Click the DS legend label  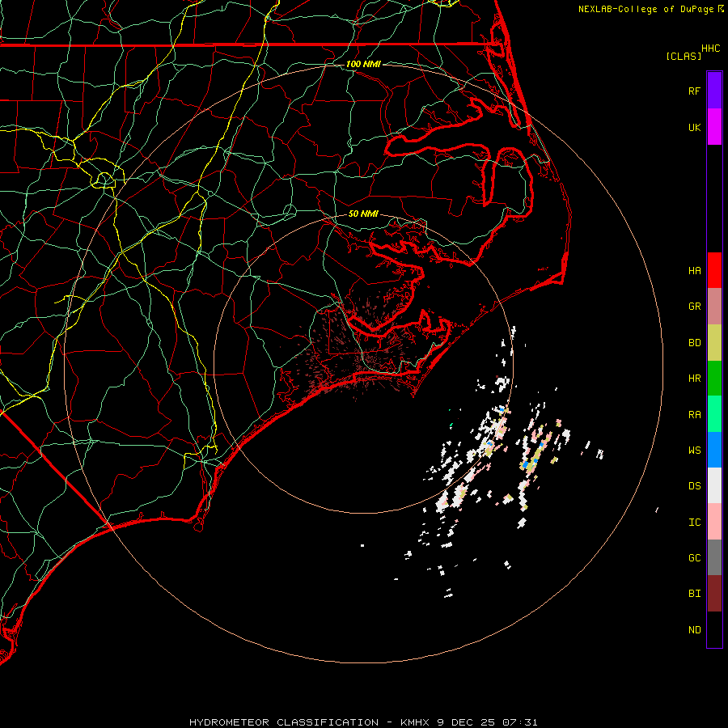[694, 486]
